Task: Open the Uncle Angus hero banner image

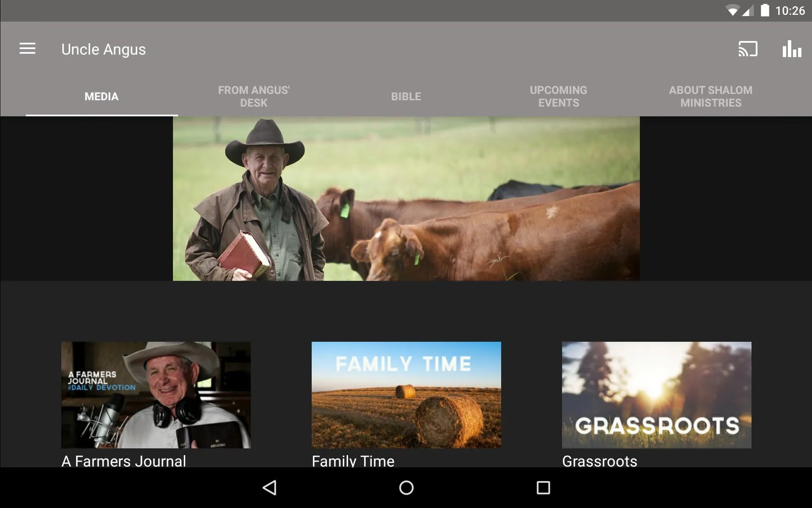Action: click(x=406, y=198)
